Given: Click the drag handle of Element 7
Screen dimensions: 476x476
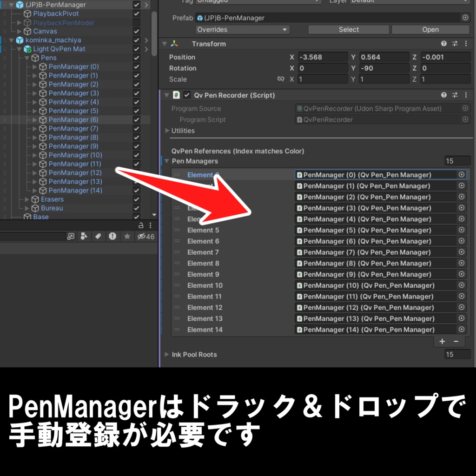Looking at the screenshot, I should pos(177,252).
